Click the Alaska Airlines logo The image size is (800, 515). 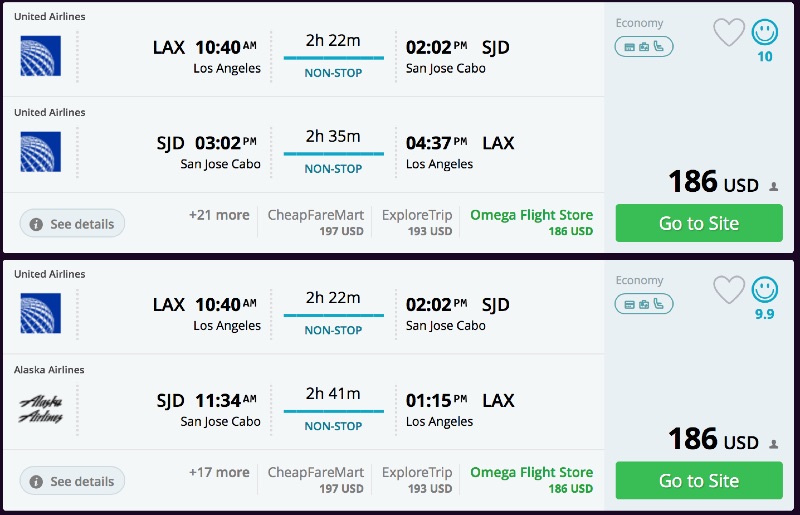coord(41,409)
